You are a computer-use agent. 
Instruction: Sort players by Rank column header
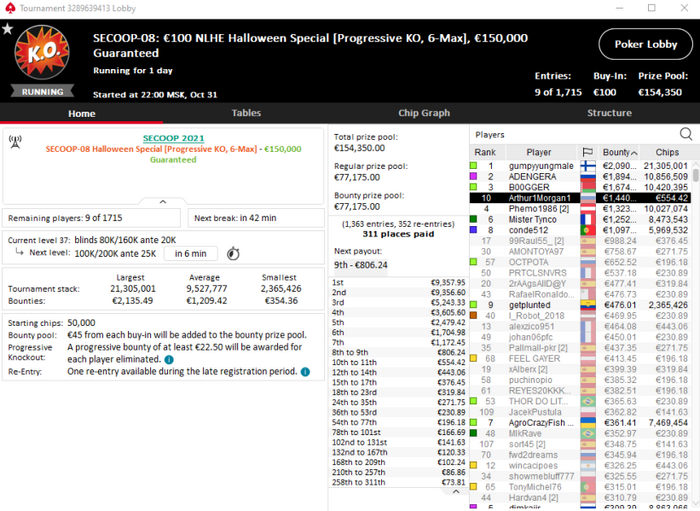[485, 152]
